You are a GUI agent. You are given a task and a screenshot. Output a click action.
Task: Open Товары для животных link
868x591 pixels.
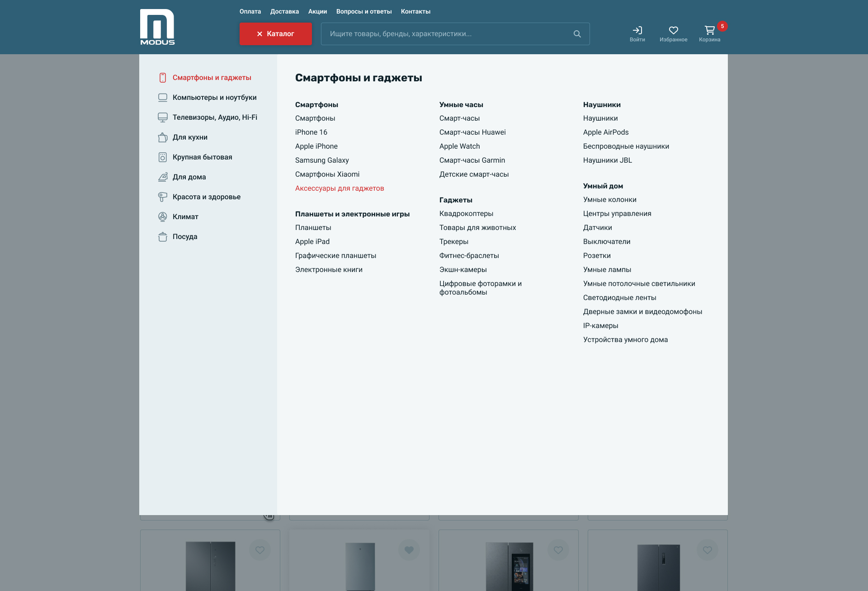(477, 228)
